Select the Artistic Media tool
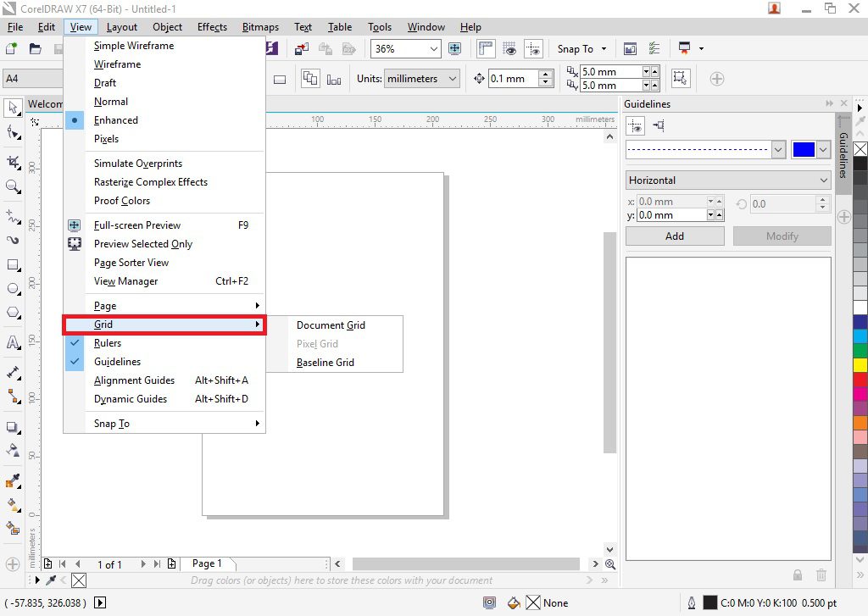This screenshot has height=616, width=868. 13,240
